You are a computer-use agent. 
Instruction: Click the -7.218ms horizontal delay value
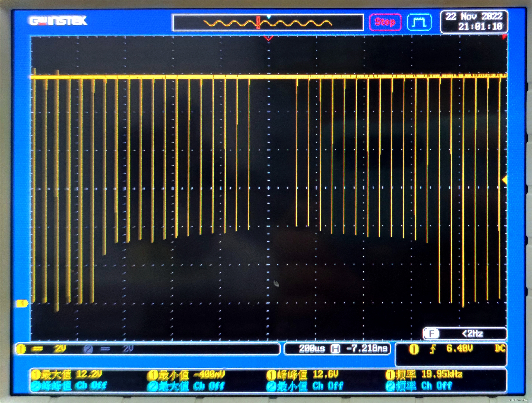367,349
